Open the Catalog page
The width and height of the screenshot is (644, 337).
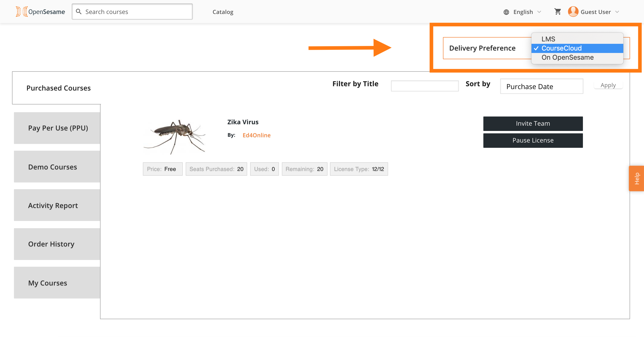click(223, 12)
